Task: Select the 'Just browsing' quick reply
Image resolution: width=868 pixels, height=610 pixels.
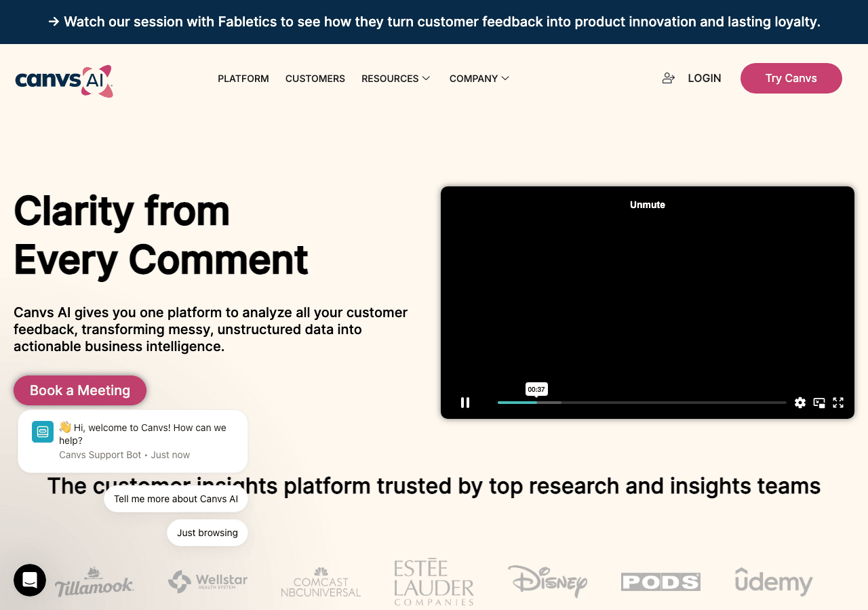Action: (208, 533)
